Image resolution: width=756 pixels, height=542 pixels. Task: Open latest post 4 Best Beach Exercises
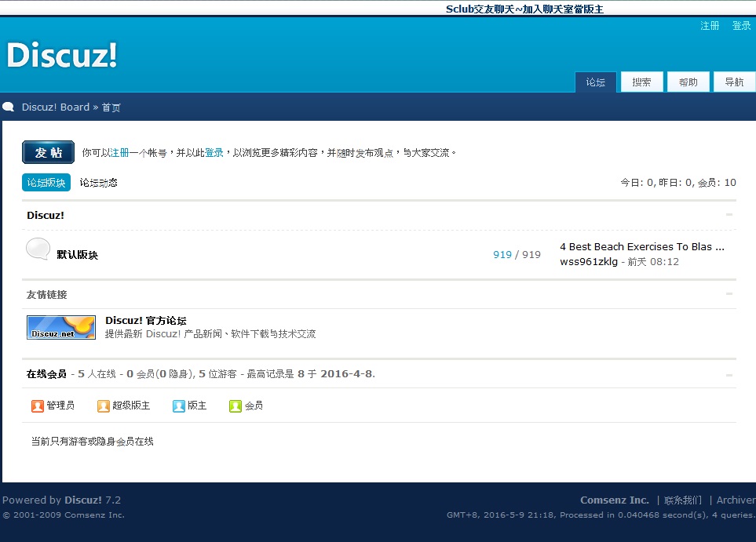pyautogui.click(x=641, y=246)
